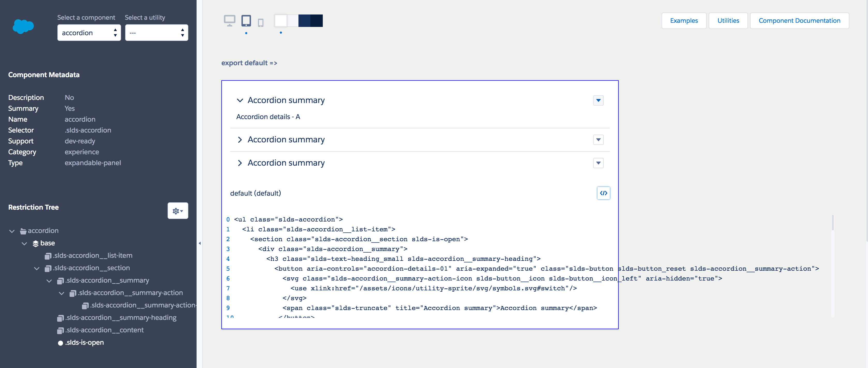Select .slds-accordion__content tree item
This screenshot has height=368, width=868.
(x=104, y=330)
